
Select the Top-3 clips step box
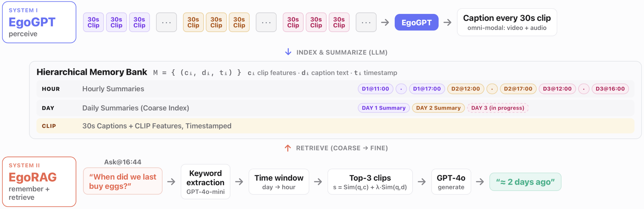coord(370,182)
